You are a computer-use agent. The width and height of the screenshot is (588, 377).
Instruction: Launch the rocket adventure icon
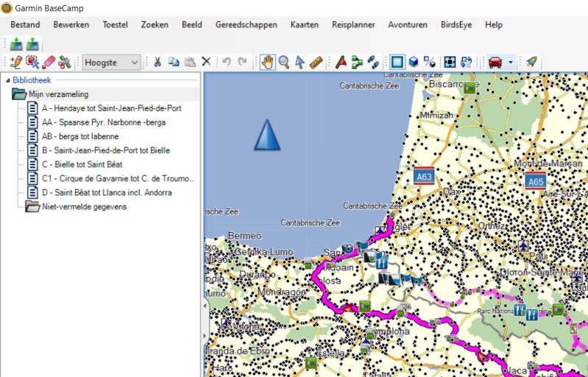coord(531,63)
